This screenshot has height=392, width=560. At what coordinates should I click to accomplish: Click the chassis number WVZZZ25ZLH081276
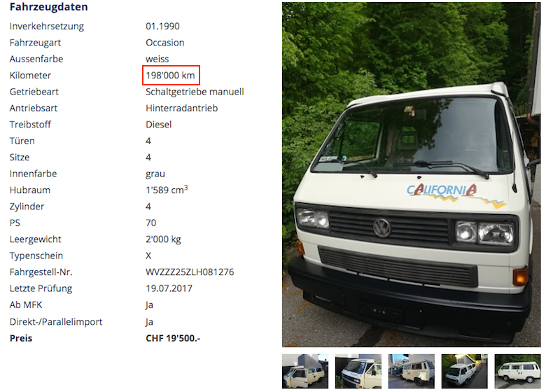pos(190,272)
